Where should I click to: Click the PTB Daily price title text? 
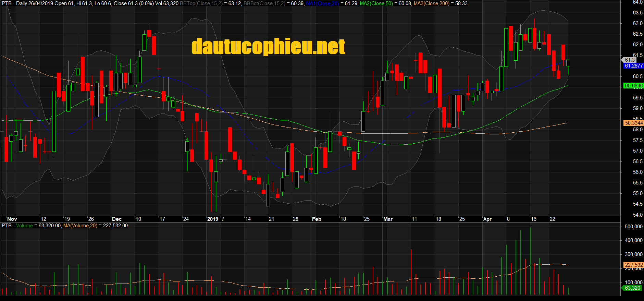(x=14, y=3)
